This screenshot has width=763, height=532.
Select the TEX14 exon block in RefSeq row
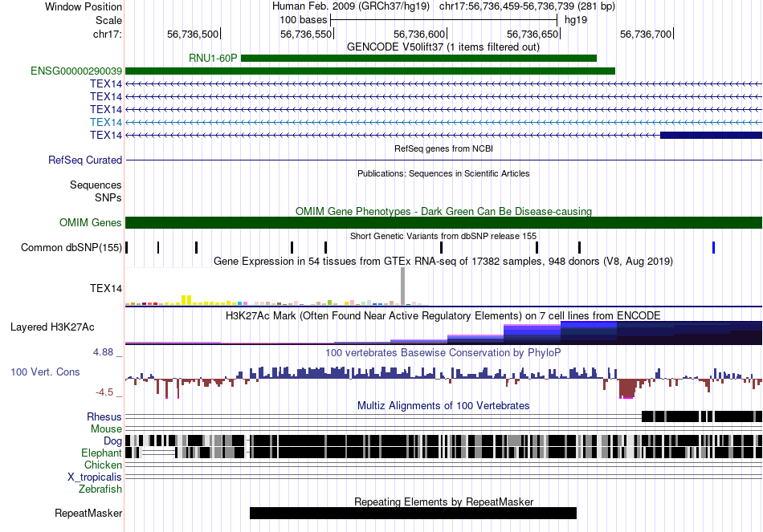point(711,135)
